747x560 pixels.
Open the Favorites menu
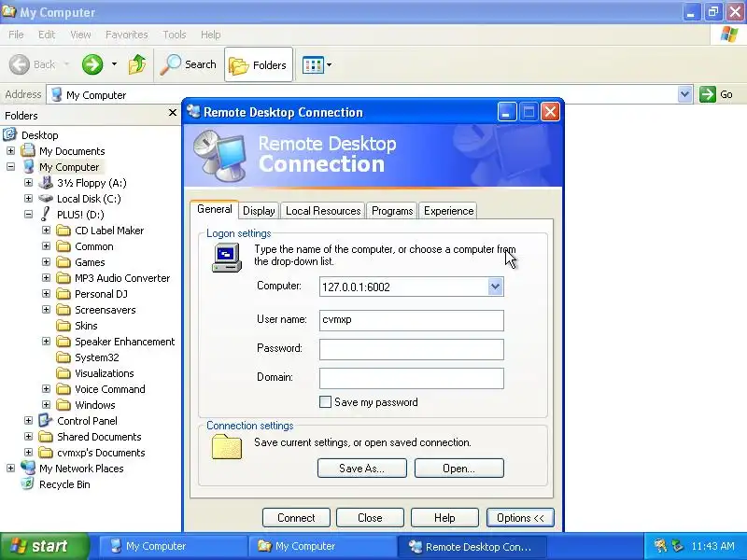click(x=126, y=35)
